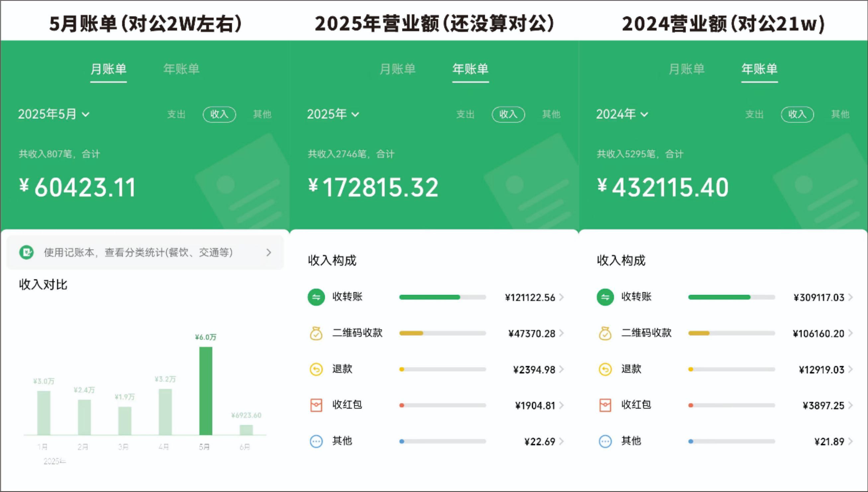This screenshot has height=492, width=868.
Task: Switch to 月账单 tab in 2025 panel
Action: [x=397, y=69]
